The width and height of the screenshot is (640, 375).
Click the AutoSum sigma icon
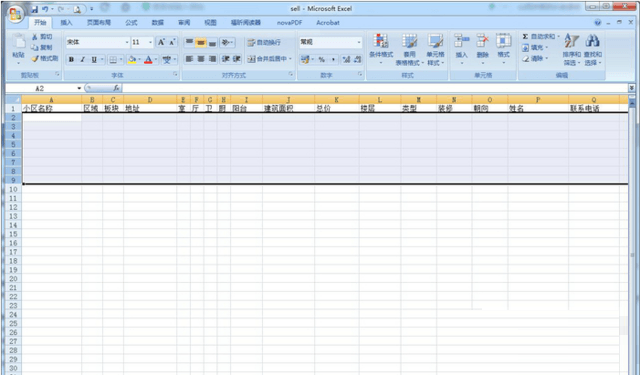click(525, 37)
